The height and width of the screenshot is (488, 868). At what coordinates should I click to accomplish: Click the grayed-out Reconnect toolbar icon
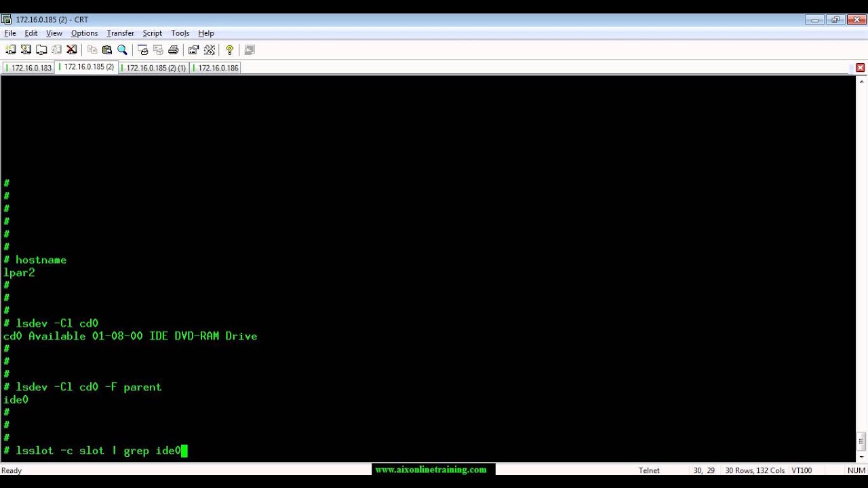click(56, 49)
